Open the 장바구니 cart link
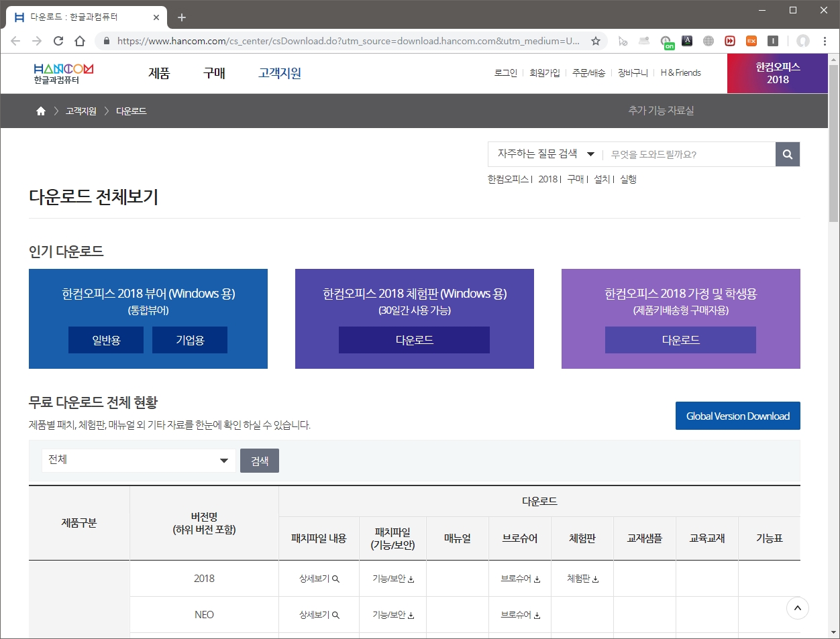The width and height of the screenshot is (840, 639). click(x=633, y=73)
